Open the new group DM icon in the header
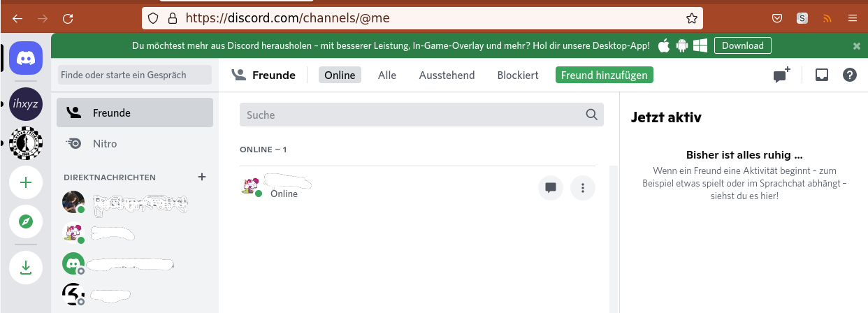 781,75
